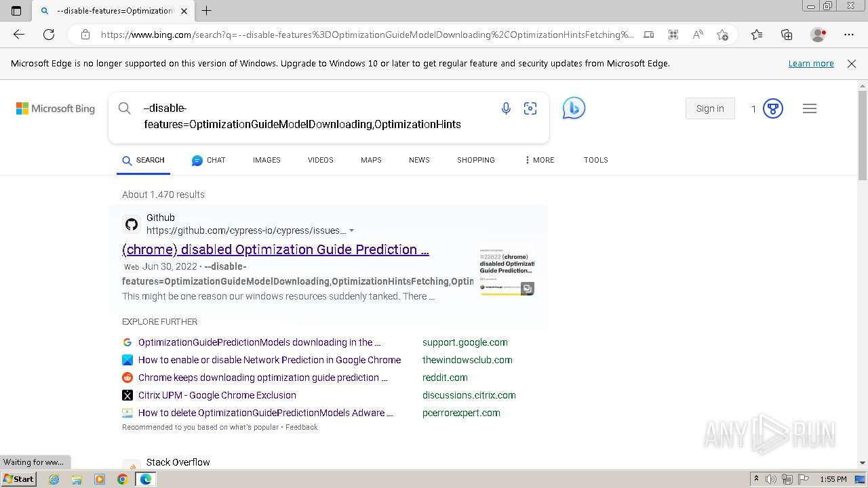This screenshot has height=488, width=868.
Task: Expand the MORE dropdown menu
Action: [539, 160]
